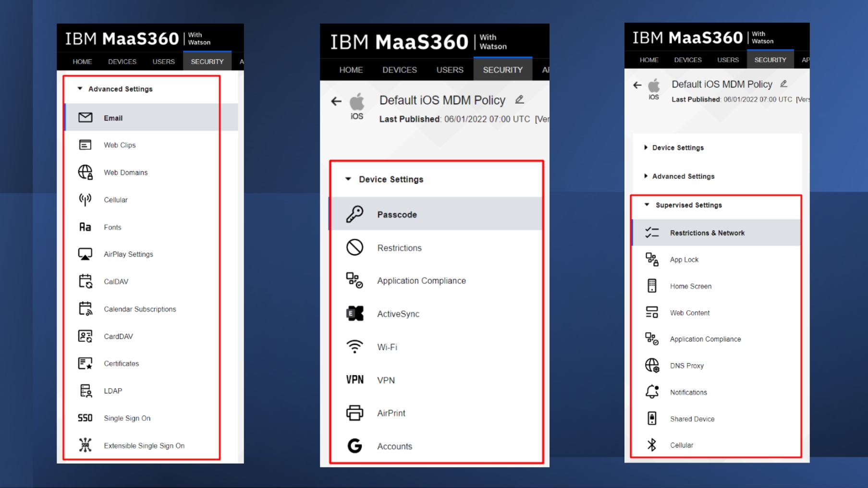The width and height of the screenshot is (868, 488).
Task: Open the Certificates icon
Action: pyautogui.click(x=85, y=363)
